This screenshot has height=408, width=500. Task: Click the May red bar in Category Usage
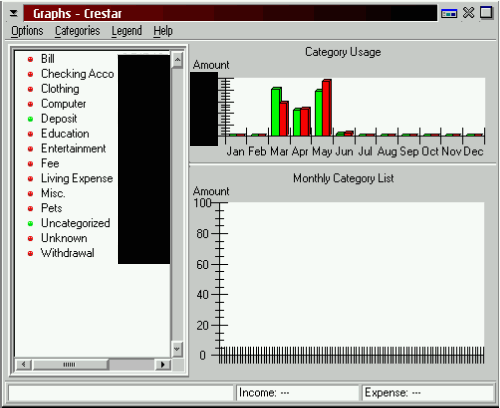(327, 108)
